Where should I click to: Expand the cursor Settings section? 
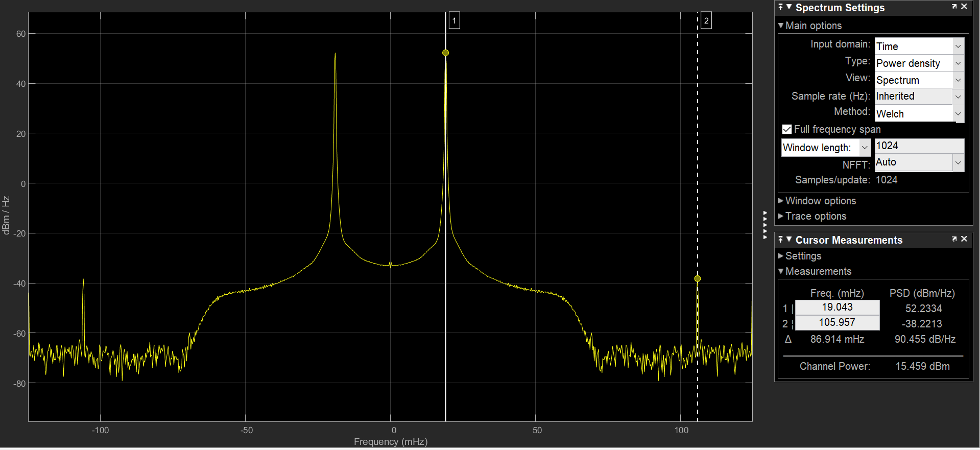coord(780,256)
